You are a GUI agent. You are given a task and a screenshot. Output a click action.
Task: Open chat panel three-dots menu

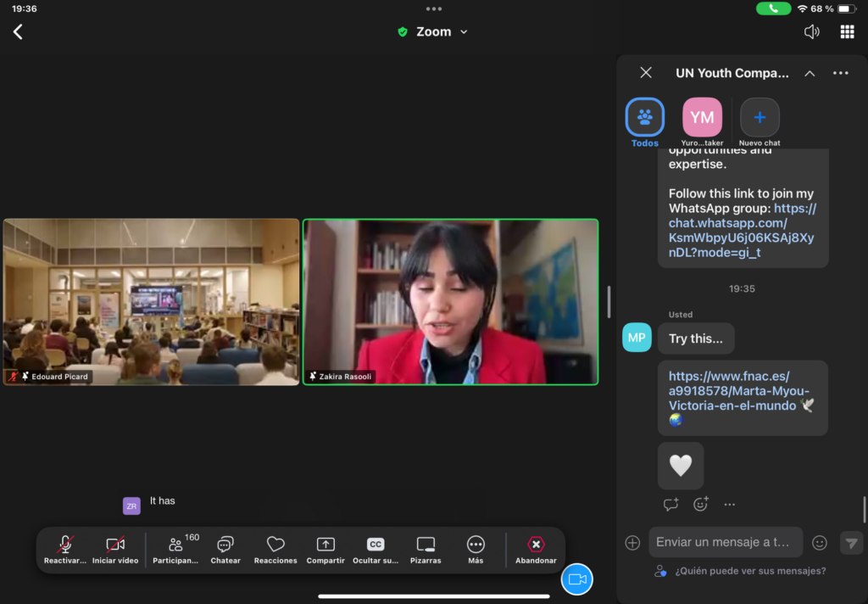(x=840, y=74)
